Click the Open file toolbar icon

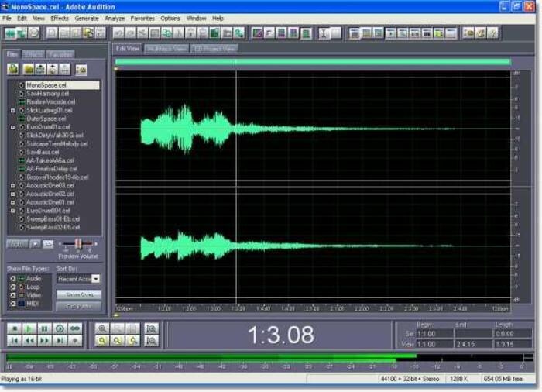tap(64, 33)
